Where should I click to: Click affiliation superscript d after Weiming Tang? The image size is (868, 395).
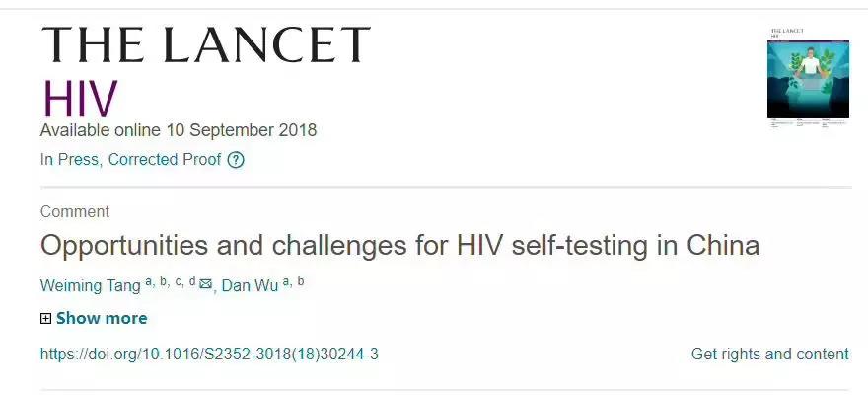click(x=192, y=281)
